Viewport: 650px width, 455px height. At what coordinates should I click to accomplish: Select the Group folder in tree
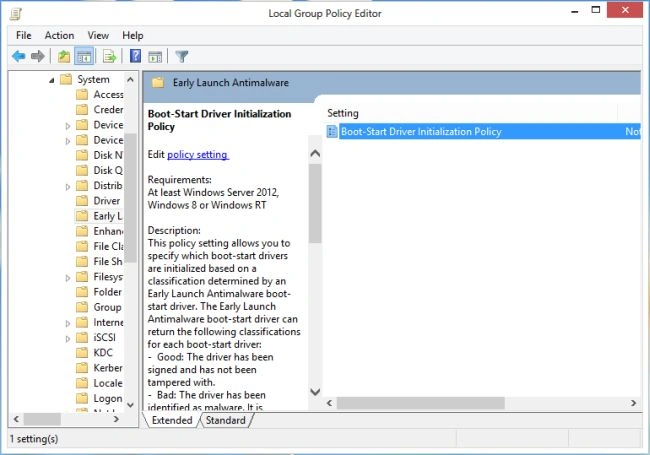(107, 307)
